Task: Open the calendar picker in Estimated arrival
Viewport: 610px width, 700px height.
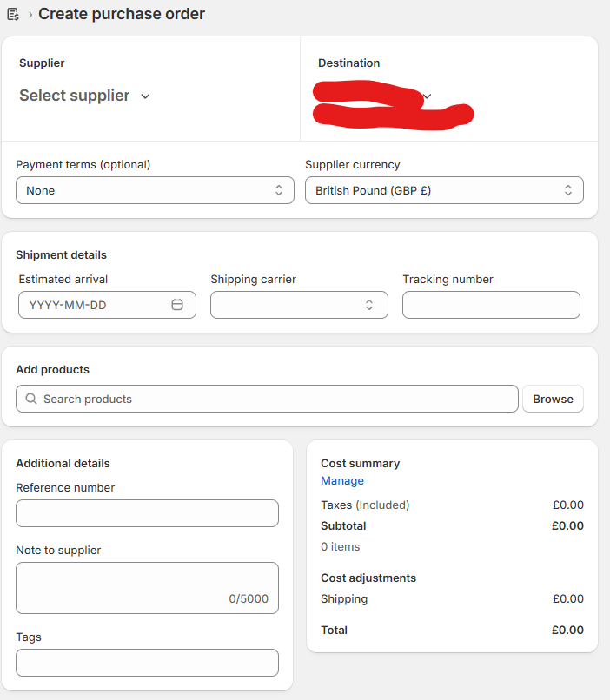Action: (177, 305)
